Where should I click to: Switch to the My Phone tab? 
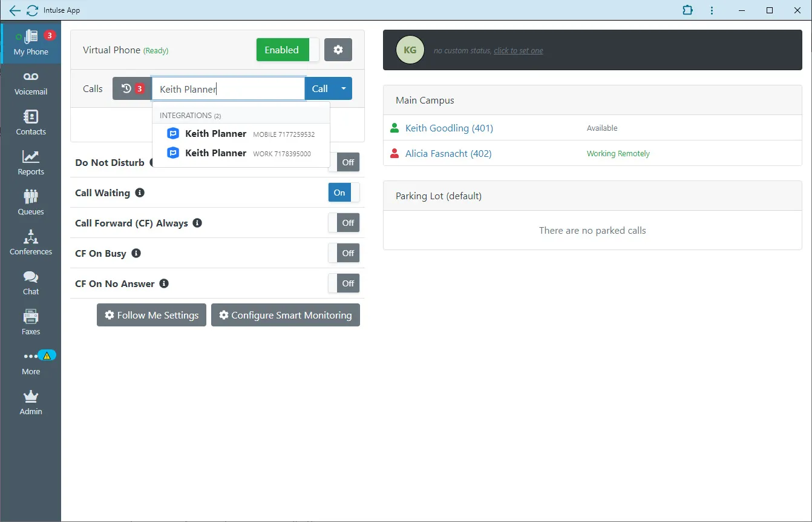coord(30,42)
